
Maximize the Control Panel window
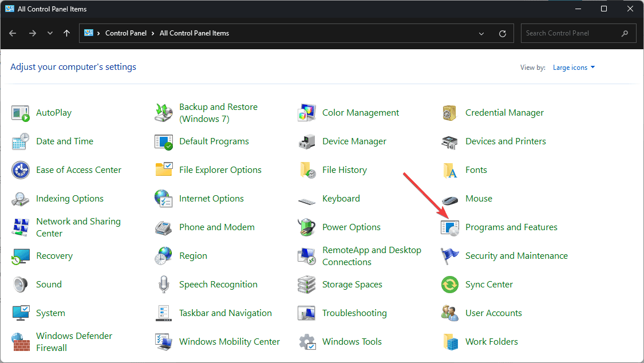point(604,9)
